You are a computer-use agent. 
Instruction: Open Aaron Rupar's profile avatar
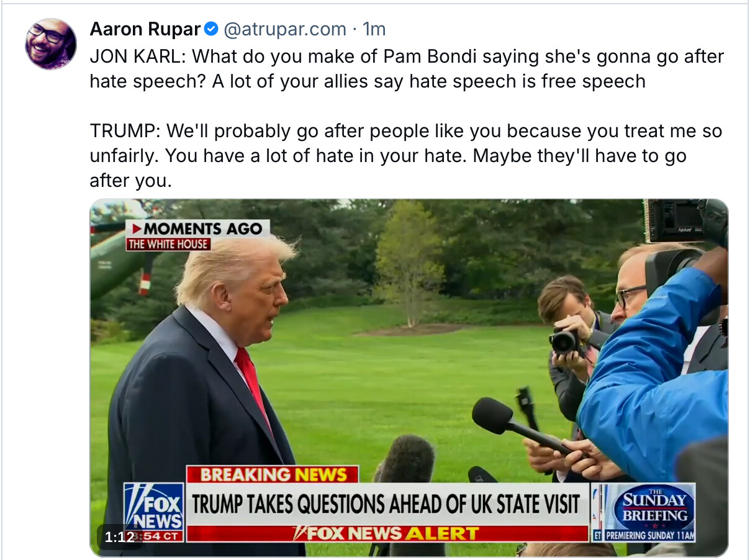[51, 43]
